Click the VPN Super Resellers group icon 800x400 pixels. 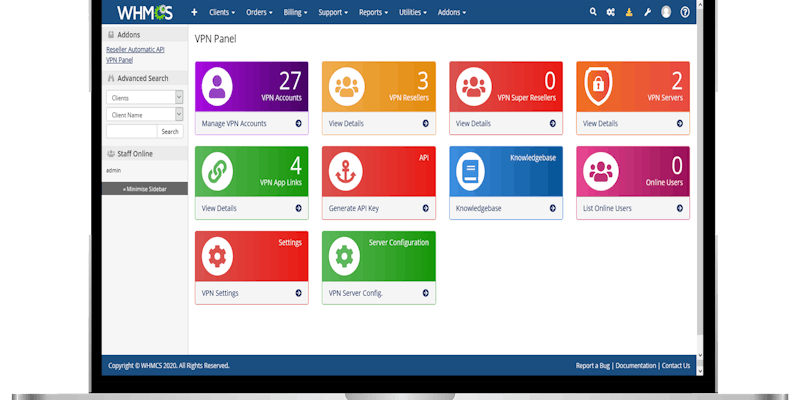(474, 87)
